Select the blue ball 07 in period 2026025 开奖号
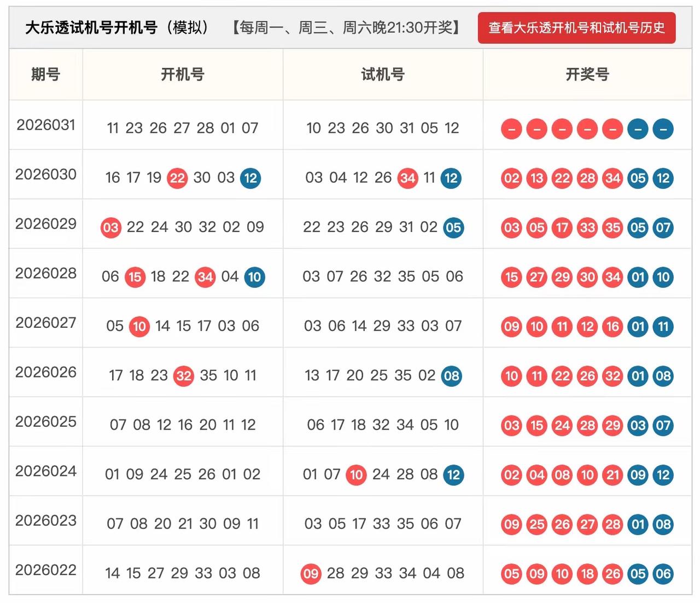Screen dimensions: 700x603 click(662, 425)
